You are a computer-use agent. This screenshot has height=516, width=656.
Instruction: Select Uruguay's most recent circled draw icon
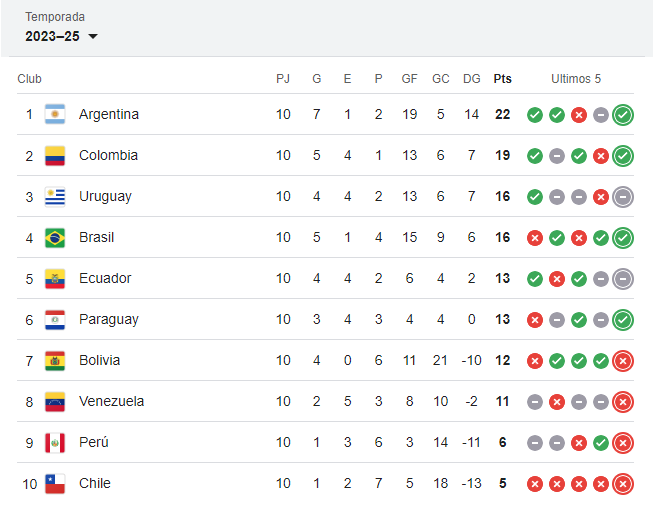623,197
